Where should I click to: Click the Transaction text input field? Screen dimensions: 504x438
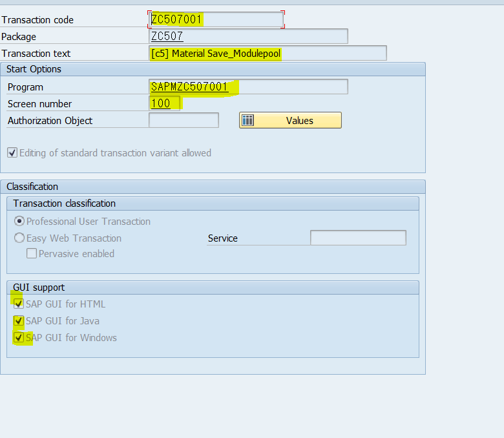click(268, 53)
